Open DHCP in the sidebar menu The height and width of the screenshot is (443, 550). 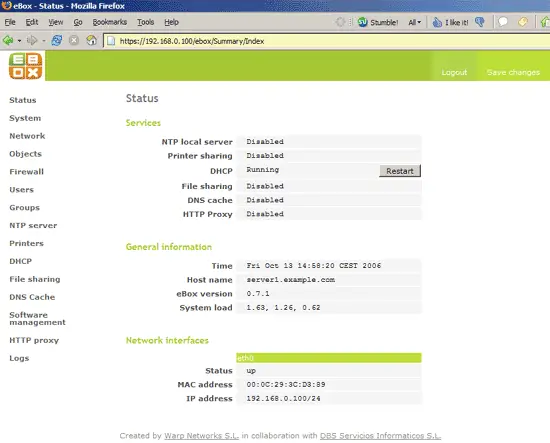(20, 261)
